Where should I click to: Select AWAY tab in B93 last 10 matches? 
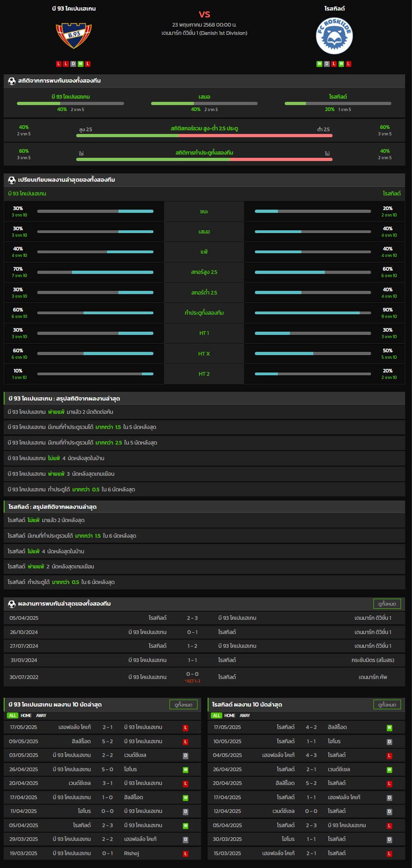point(41,716)
